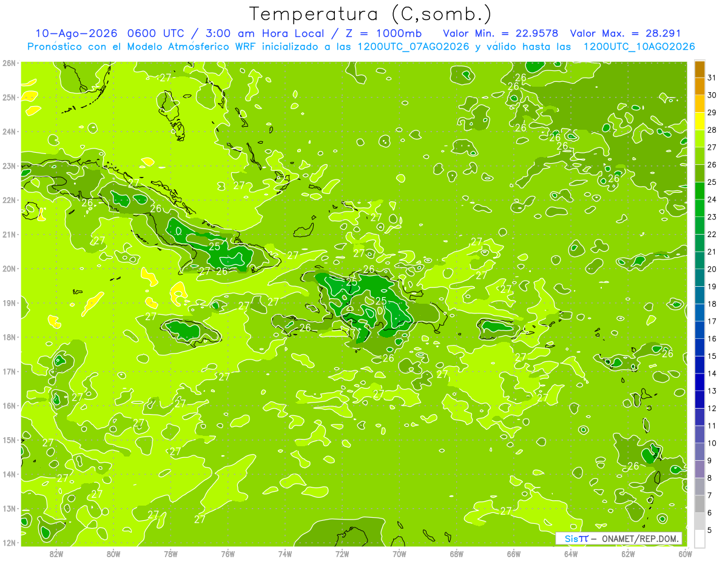The width and height of the screenshot is (728, 562).
Task: Click the color bar scale label '18'
Action: click(712, 304)
